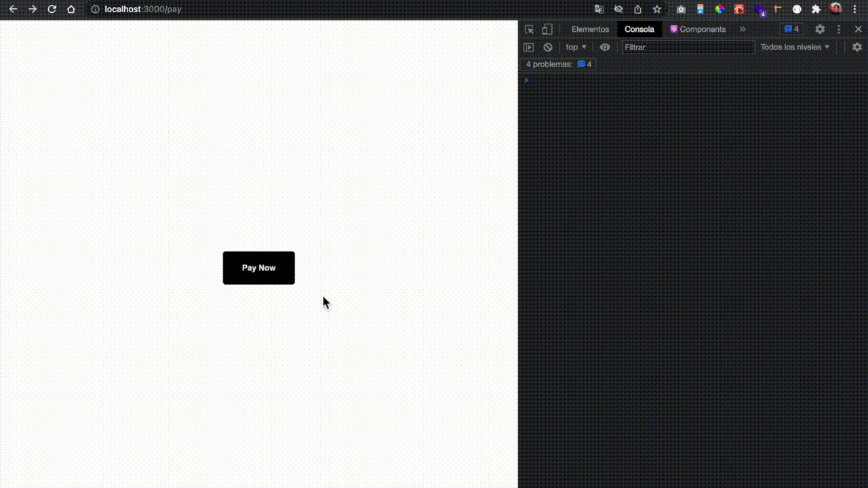The height and width of the screenshot is (488, 868).
Task: Select the Consola tab
Action: tap(639, 29)
